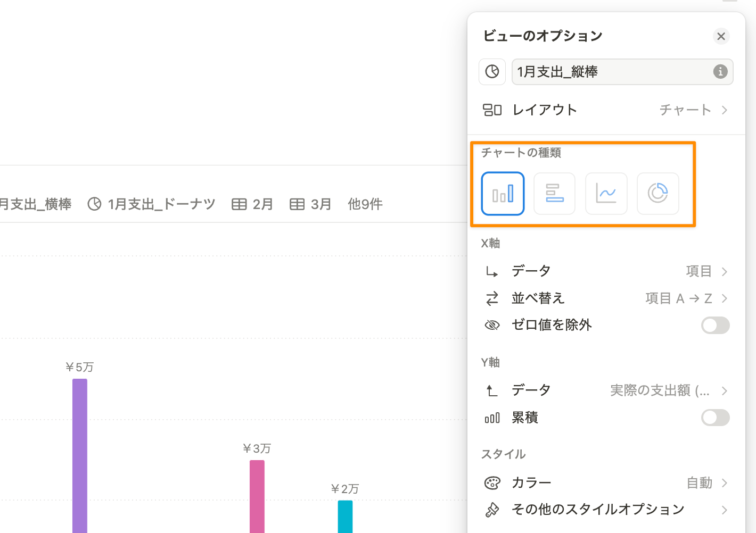
Task: Click the レイアウト layout icon
Action: coord(492,110)
